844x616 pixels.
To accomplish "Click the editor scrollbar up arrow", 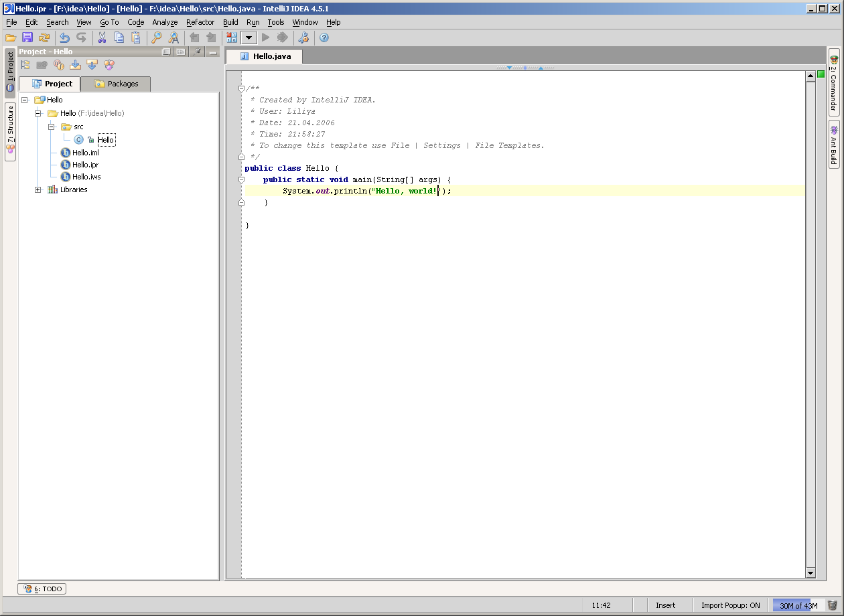I will click(811, 76).
